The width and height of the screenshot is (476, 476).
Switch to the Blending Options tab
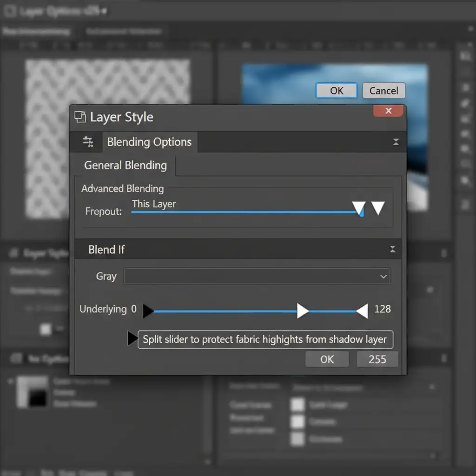(149, 142)
